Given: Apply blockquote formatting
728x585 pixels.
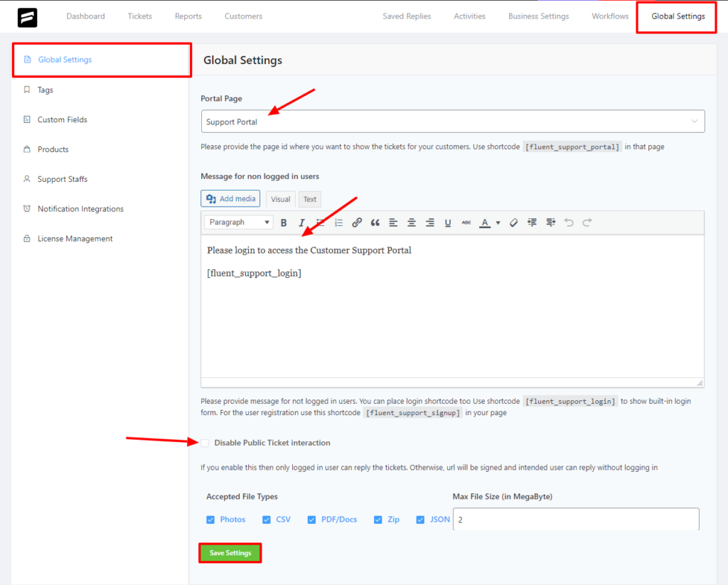Looking at the screenshot, I should 375,222.
